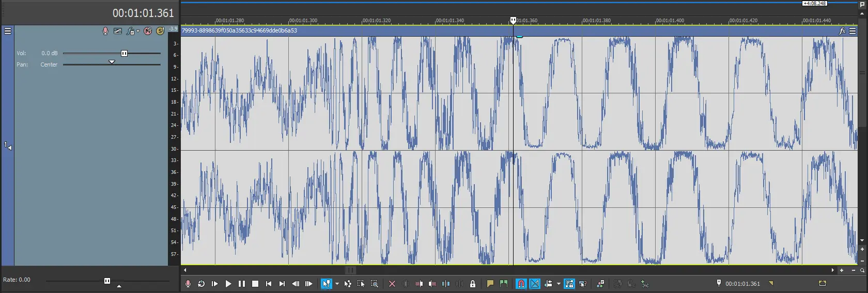Click the playback Rate slider handle

click(x=107, y=281)
